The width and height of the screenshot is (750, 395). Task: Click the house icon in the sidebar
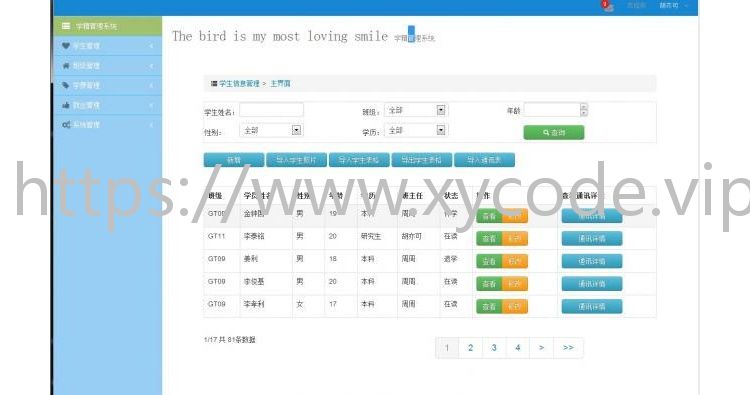pos(66,66)
